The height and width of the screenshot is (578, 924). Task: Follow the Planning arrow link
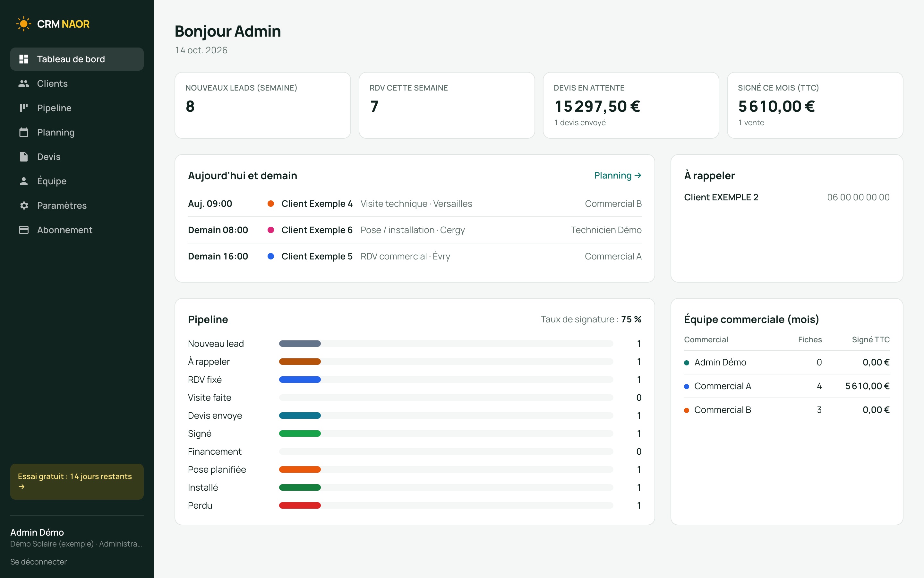click(x=618, y=175)
